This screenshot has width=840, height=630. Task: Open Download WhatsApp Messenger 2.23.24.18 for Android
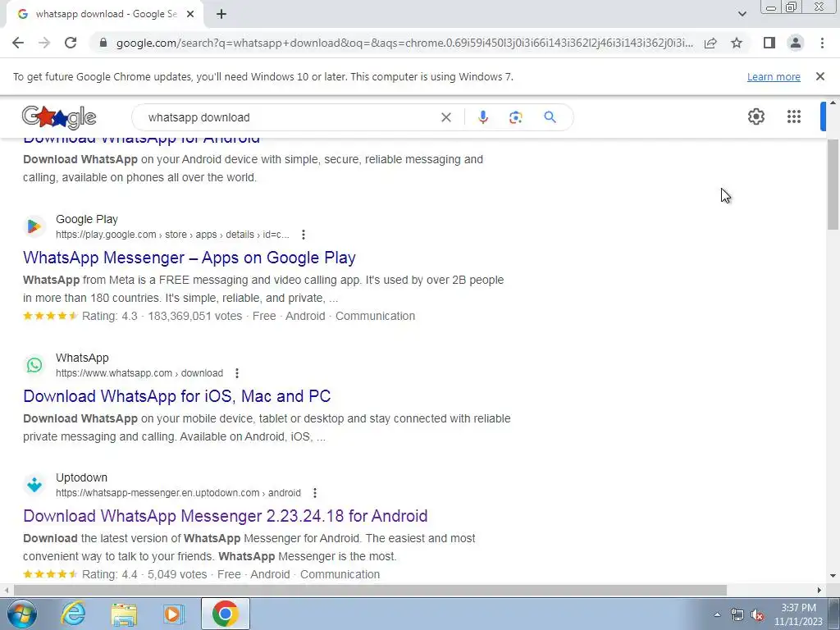(225, 516)
